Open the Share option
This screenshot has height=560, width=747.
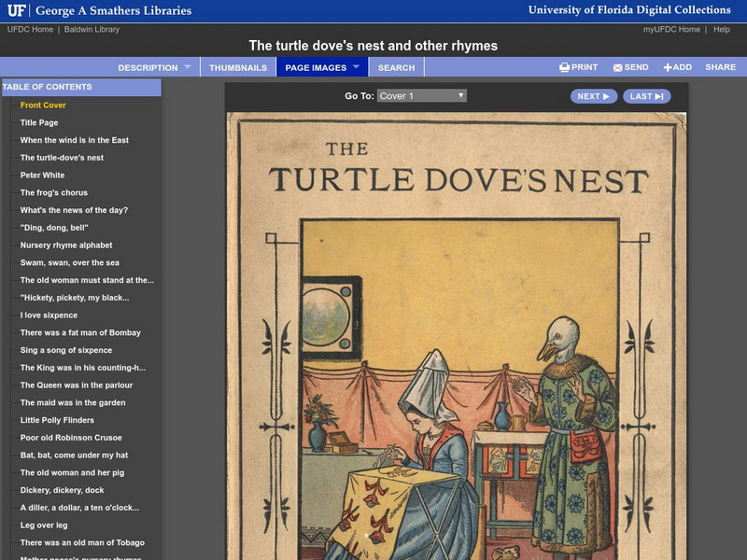[720, 68]
